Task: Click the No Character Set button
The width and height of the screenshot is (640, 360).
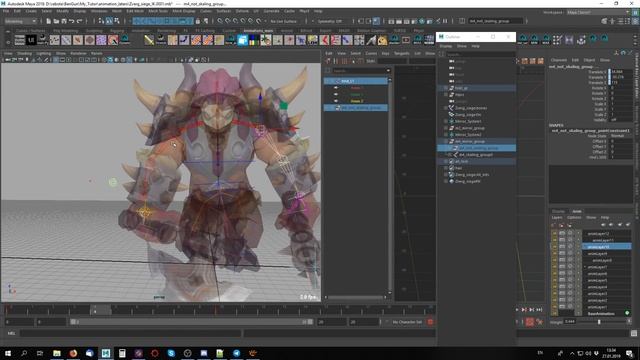Action: (x=407, y=322)
